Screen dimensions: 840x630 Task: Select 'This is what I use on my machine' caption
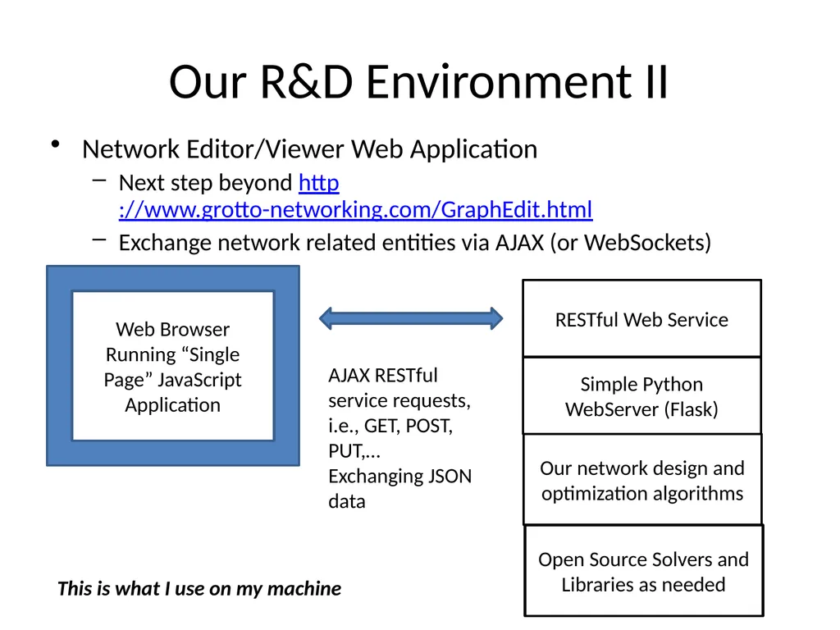(199, 588)
